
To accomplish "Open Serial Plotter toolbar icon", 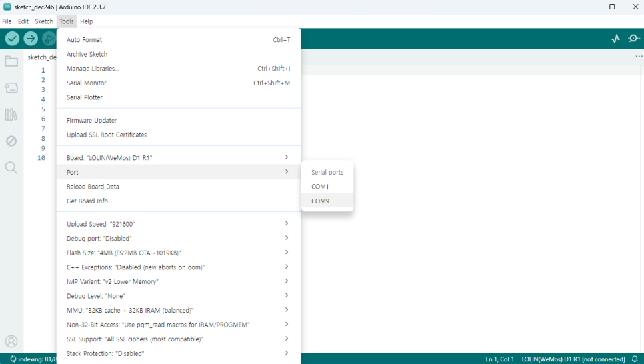I will pyautogui.click(x=615, y=39).
